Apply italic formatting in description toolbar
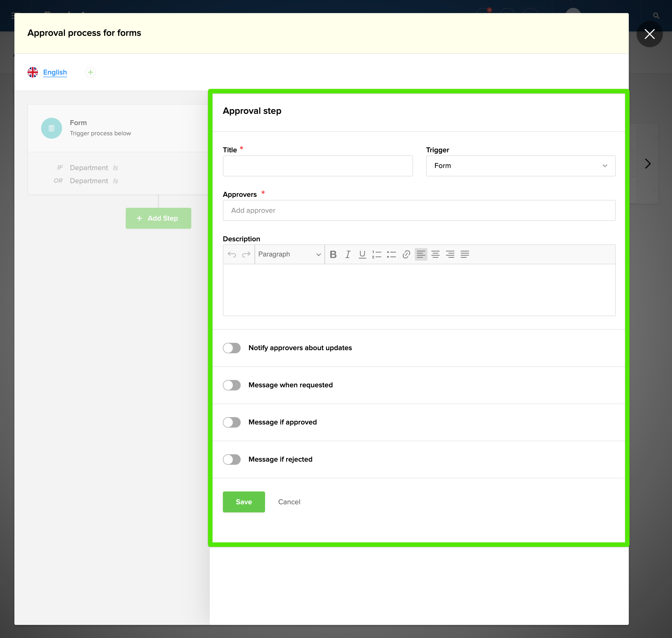 click(x=348, y=254)
